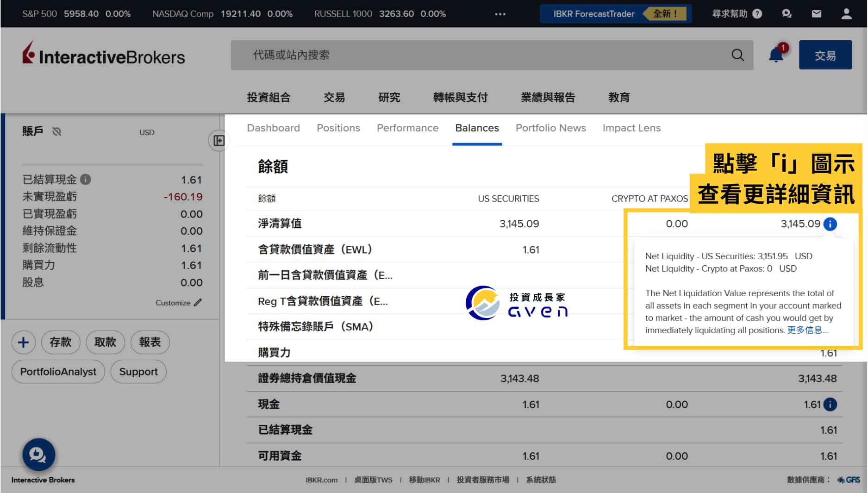Open 系統狀態 footer link

541,480
